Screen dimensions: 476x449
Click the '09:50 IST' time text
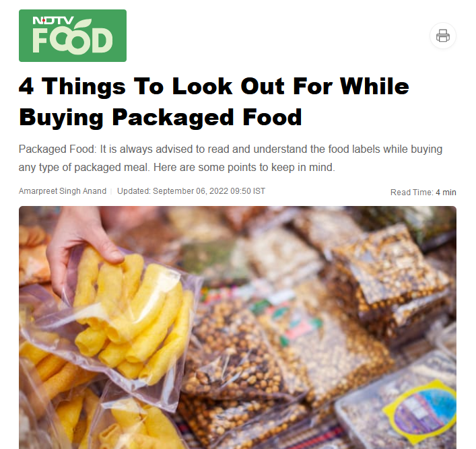pos(248,191)
